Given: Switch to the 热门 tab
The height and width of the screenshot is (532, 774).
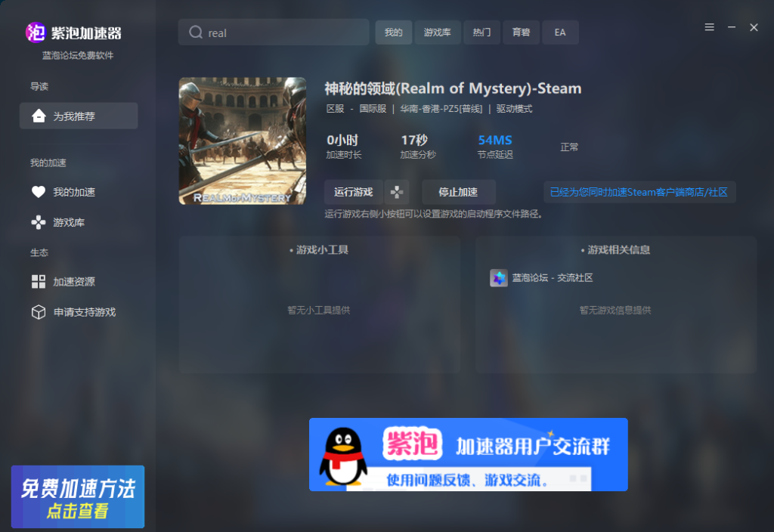Looking at the screenshot, I should 481,32.
